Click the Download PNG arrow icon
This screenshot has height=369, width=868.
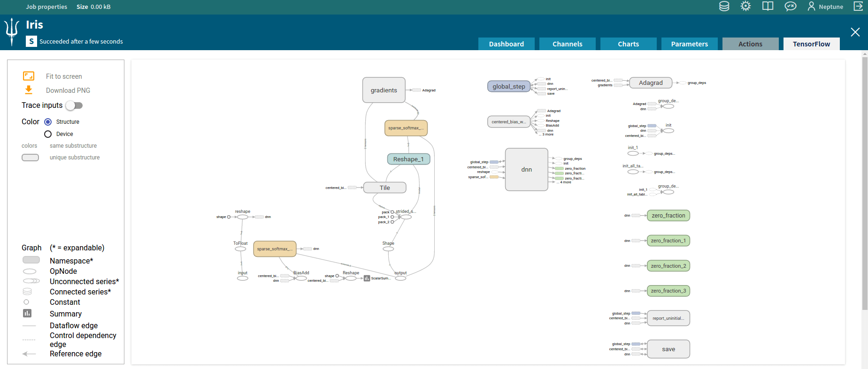click(29, 90)
